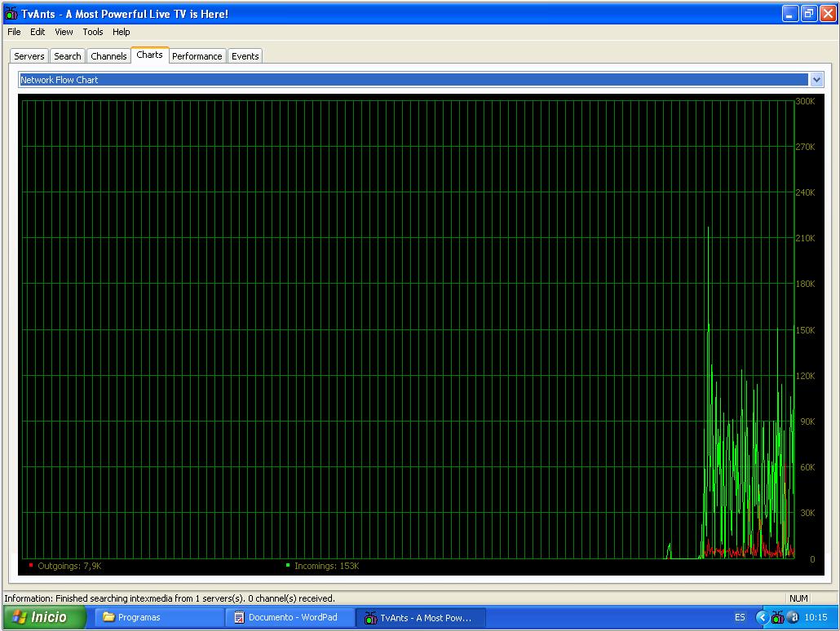
Task: Switch to the Events tab
Action: tap(245, 56)
